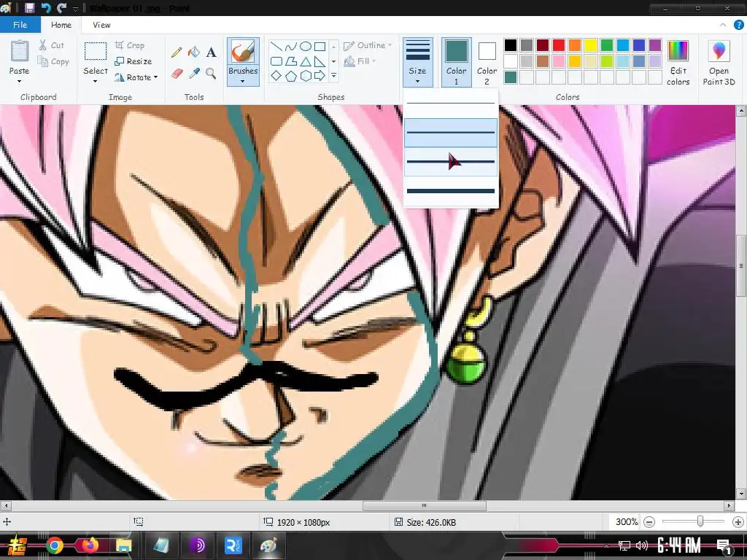Click the Paste clipboard icon
Viewport: 747px width, 560px height.
click(x=20, y=52)
